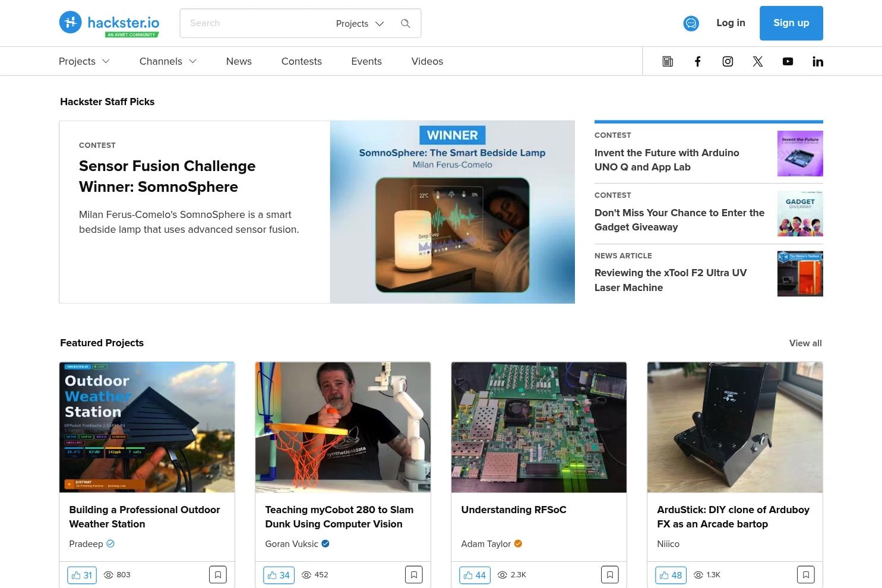This screenshot has height=588, width=882.
Task: Open Sensor Fusion Challenge Winner: SomnoSphere article
Action: coord(167,176)
